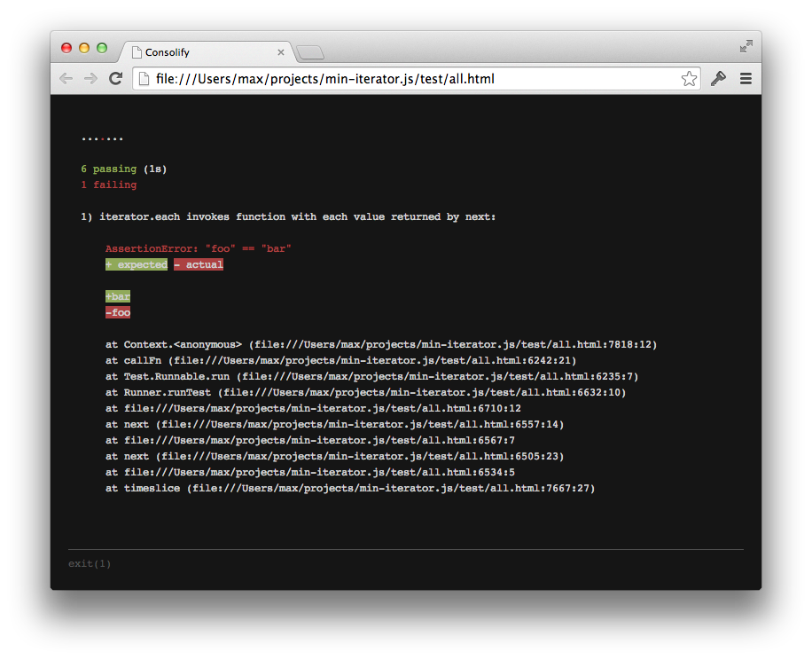
Task: Click the 'exit(1)' status text
Action: pos(90,563)
